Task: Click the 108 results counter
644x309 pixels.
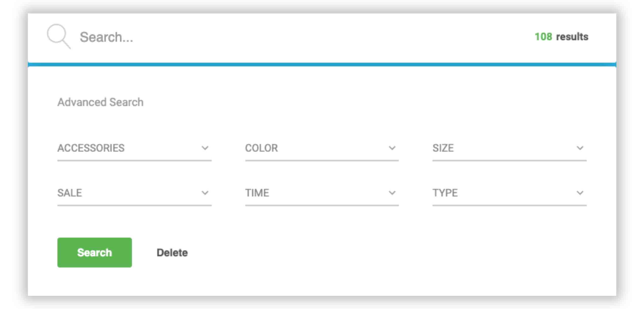Action: tap(561, 37)
